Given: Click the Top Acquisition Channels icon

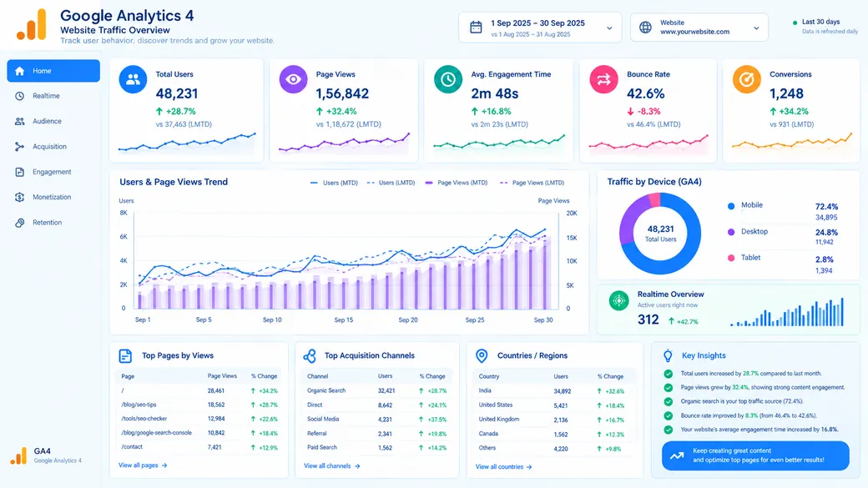Looking at the screenshot, I should [x=310, y=355].
